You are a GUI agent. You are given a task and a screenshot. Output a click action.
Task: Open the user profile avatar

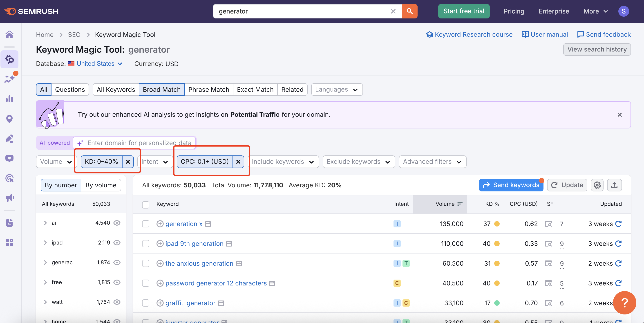tap(624, 11)
